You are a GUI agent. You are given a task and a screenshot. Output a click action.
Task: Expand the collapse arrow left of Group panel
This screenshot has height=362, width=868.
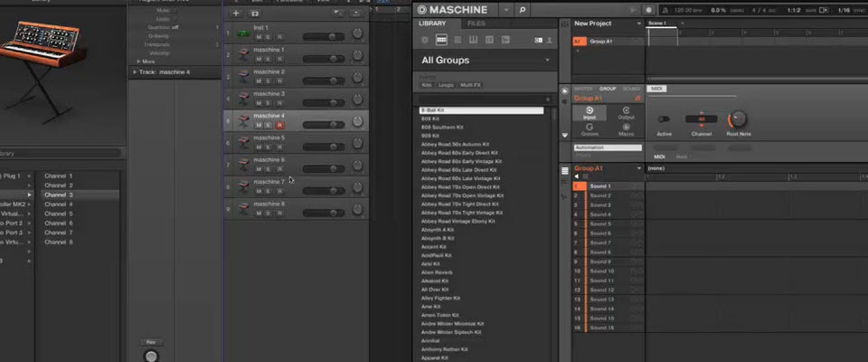point(564,135)
